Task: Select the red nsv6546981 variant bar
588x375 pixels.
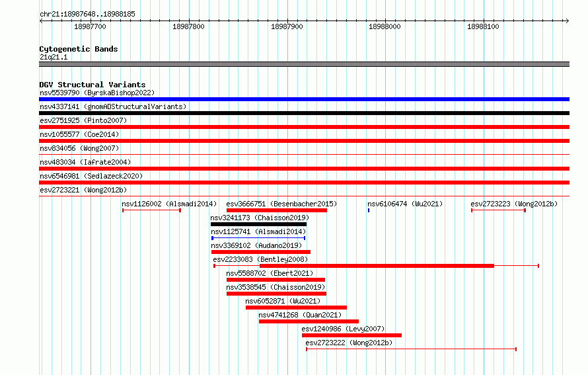Action: point(304,183)
